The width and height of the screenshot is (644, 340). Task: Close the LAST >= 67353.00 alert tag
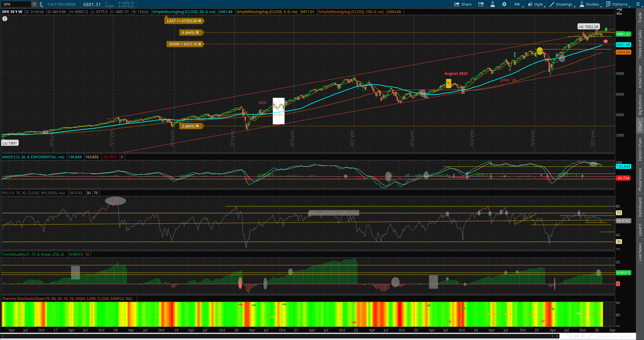tap(200, 21)
